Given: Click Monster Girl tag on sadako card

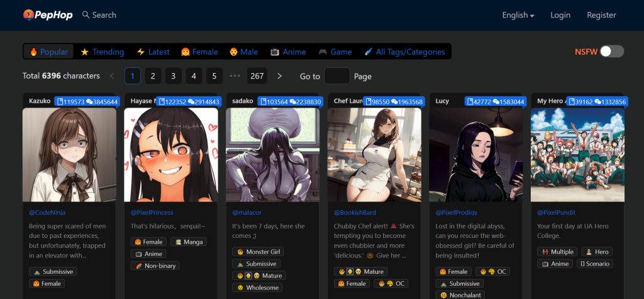Looking at the screenshot, I should (x=258, y=252).
